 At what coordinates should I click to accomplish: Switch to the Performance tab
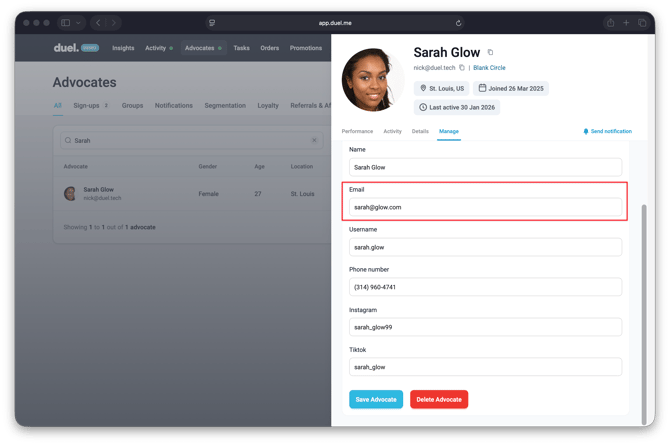click(357, 131)
